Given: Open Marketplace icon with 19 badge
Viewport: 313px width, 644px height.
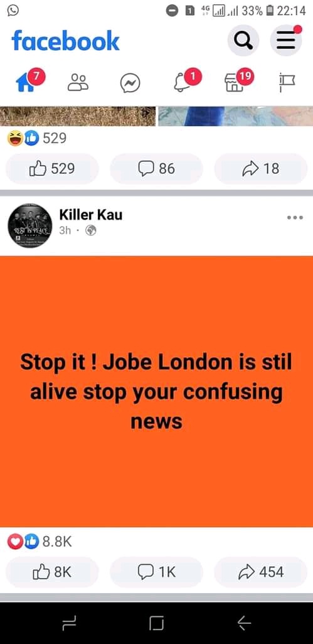Looking at the screenshot, I should pyautogui.click(x=234, y=83).
